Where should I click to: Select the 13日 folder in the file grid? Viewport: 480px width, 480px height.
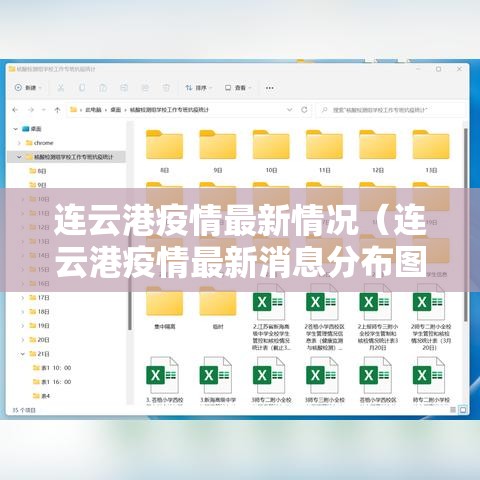pos(431,152)
